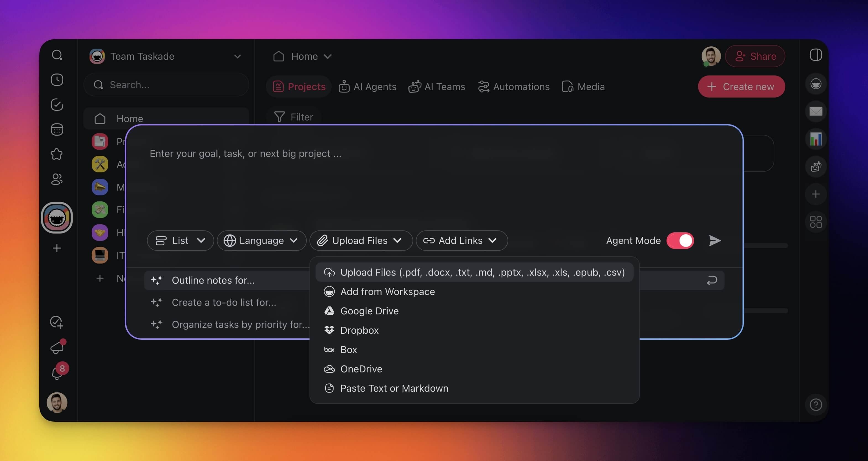Image resolution: width=868 pixels, height=461 pixels.
Task: Open the help question mark icon
Action: (815, 404)
